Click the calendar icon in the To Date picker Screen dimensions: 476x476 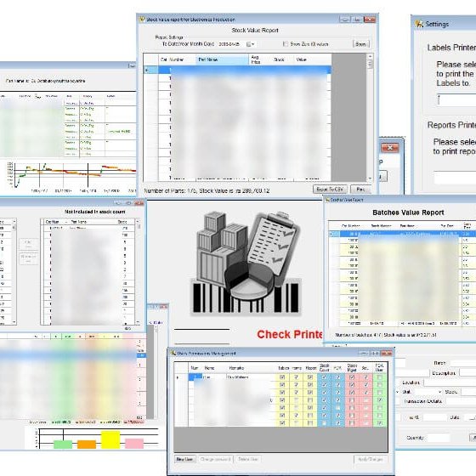[x=248, y=44]
